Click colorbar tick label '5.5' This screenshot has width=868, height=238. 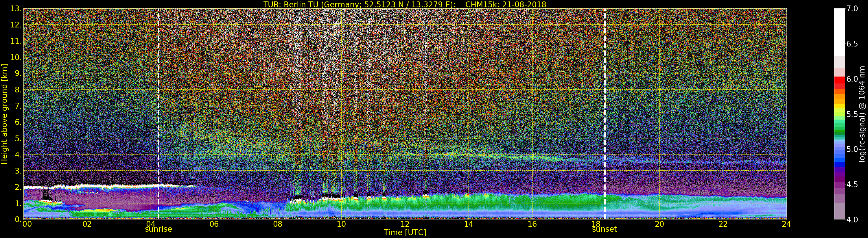tap(852, 114)
